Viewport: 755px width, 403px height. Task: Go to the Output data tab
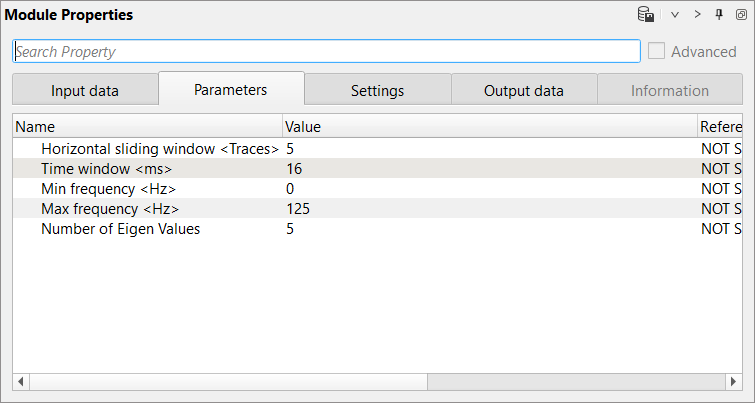524,90
